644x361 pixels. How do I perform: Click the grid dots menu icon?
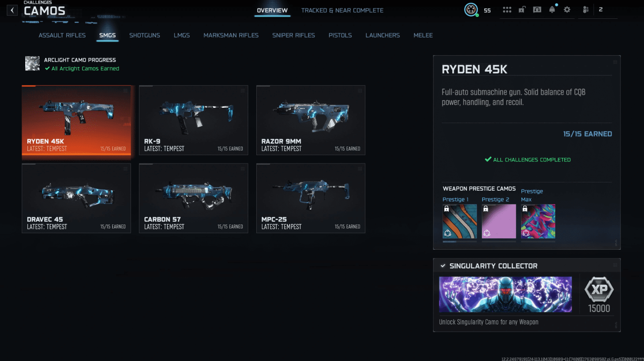pos(507,9)
